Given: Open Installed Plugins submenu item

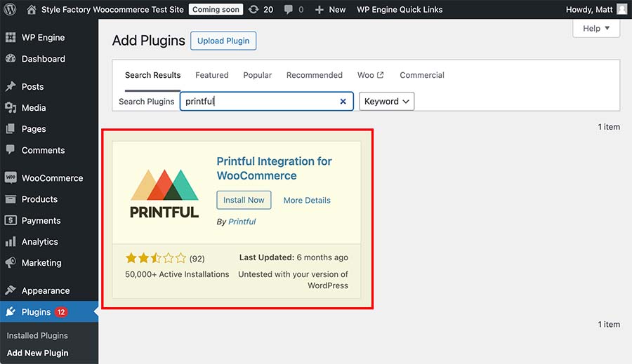Looking at the screenshot, I should (x=37, y=335).
